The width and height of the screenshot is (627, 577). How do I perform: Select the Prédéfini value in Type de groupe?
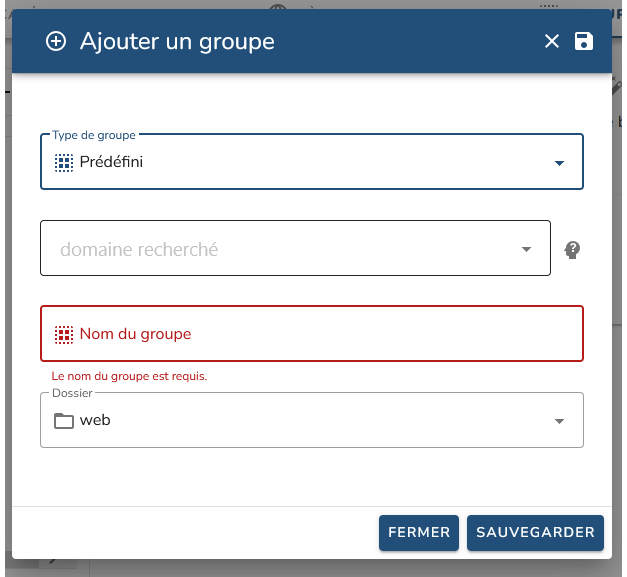111,162
